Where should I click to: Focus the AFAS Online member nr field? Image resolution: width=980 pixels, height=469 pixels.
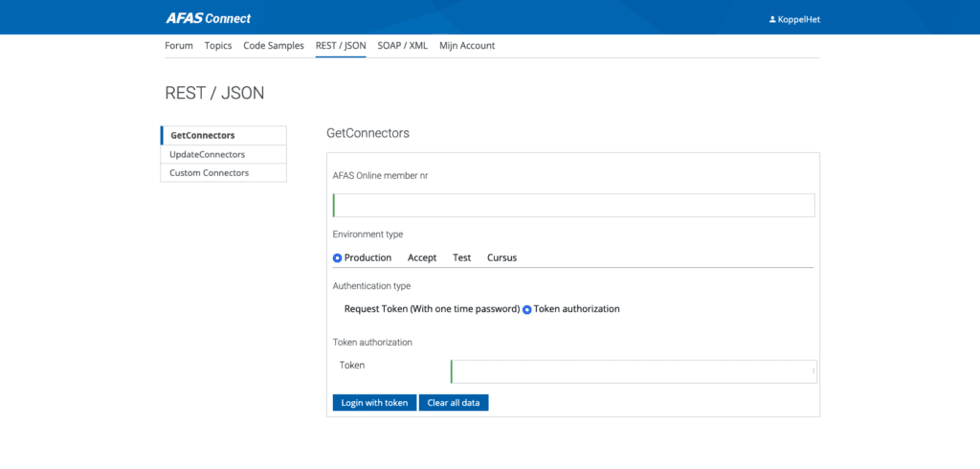[573, 205]
